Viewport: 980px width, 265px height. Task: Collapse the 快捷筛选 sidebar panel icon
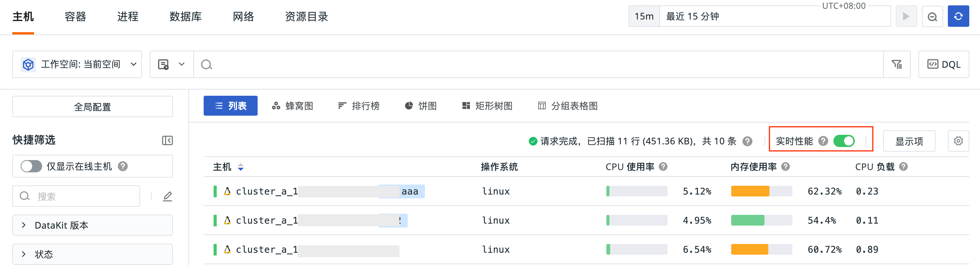[x=167, y=141]
